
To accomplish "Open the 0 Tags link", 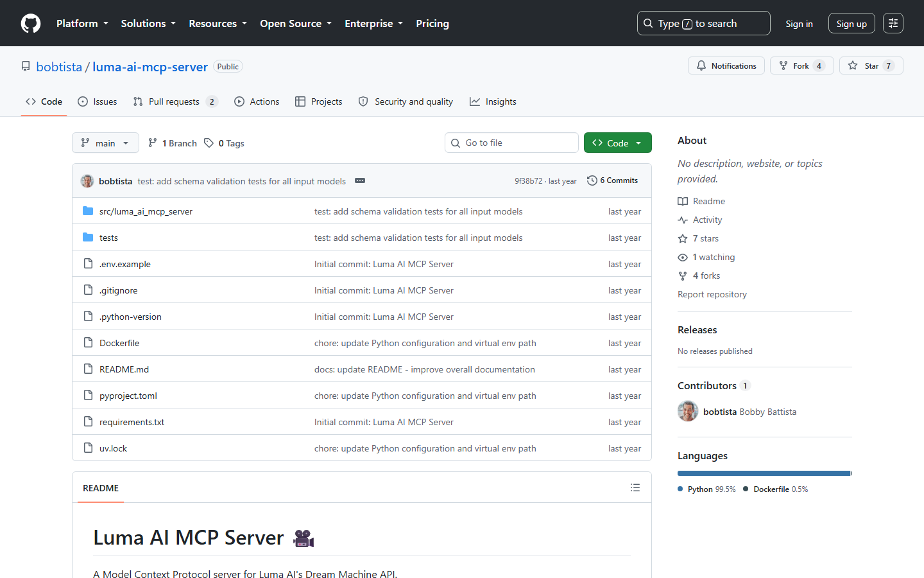I will click(224, 143).
